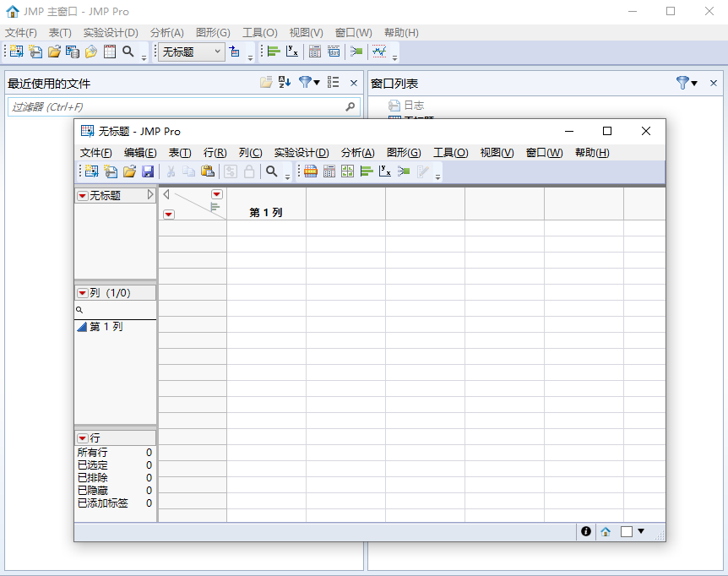Viewport: 728px width, 576px height.
Task: Click the column search field in 列 panel
Action: pyautogui.click(x=115, y=310)
